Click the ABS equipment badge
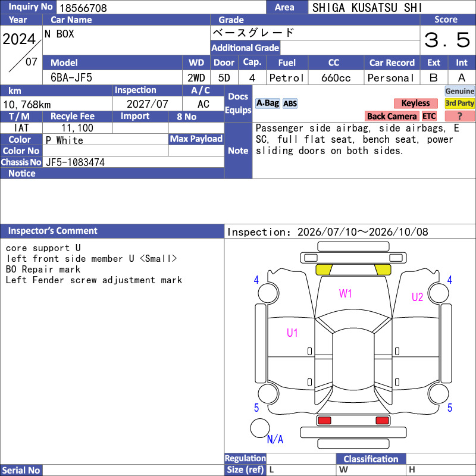Image resolution: width=476 pixels, height=476 pixels. (x=290, y=104)
